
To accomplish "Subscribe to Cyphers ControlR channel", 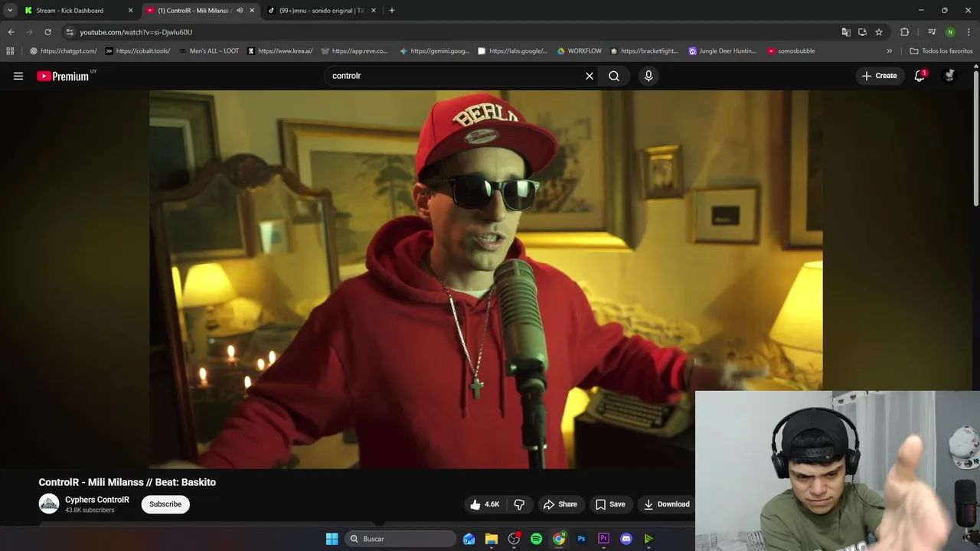I will 165,504.
